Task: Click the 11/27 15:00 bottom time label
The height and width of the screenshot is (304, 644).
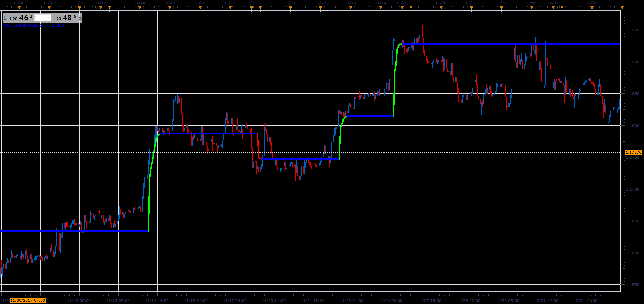Action: [430, 301]
